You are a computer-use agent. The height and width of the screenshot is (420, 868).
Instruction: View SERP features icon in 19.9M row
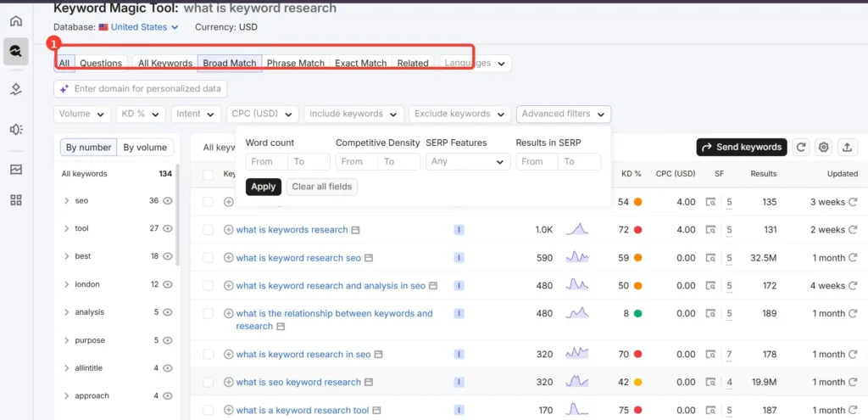[710, 382]
